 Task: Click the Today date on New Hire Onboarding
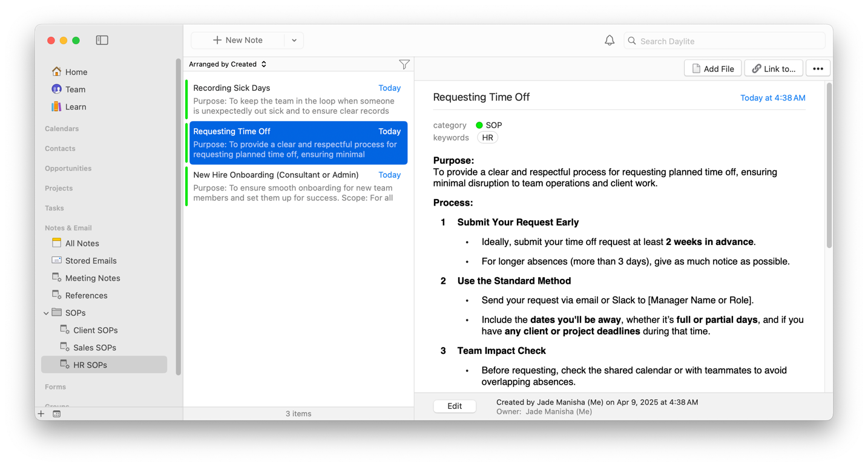(389, 175)
